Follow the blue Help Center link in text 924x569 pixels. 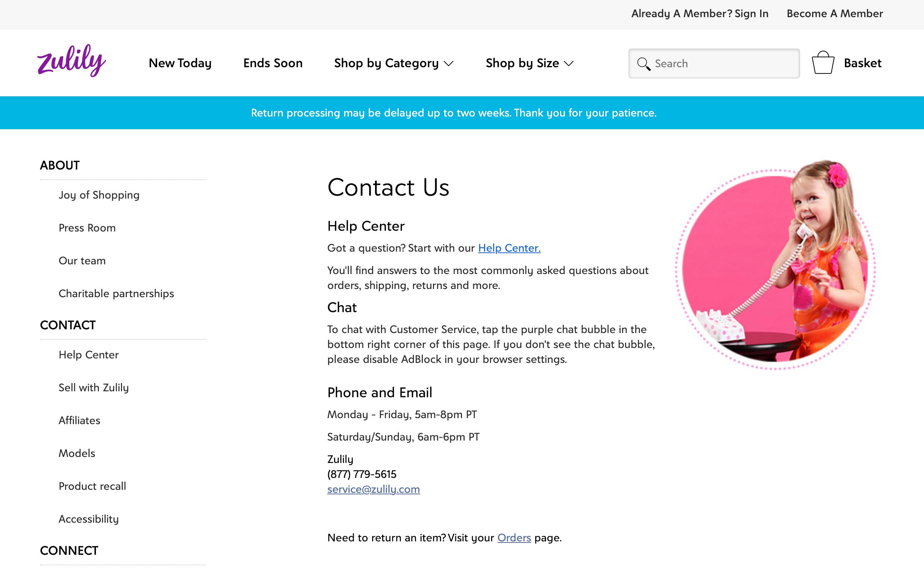509,248
